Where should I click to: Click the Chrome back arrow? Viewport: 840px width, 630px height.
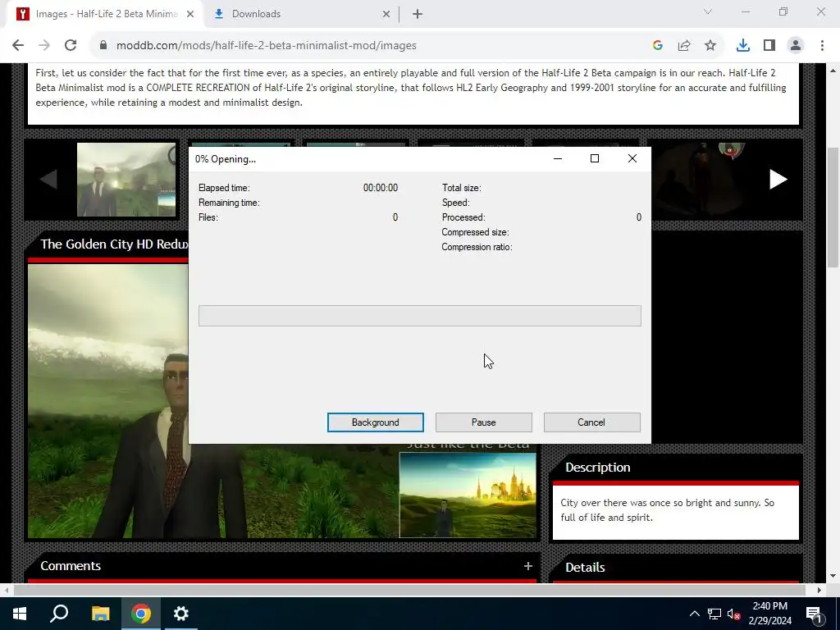18,46
